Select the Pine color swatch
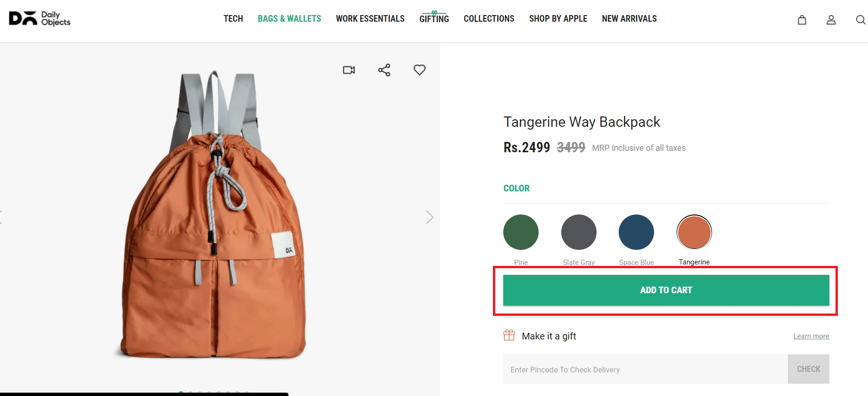 coord(521,232)
